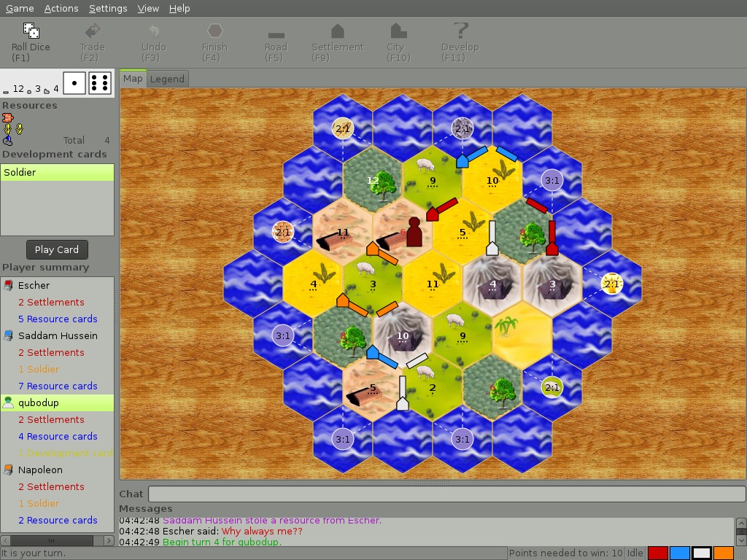
Task: Click the pasture hex numbered 2
Action: (x=432, y=387)
